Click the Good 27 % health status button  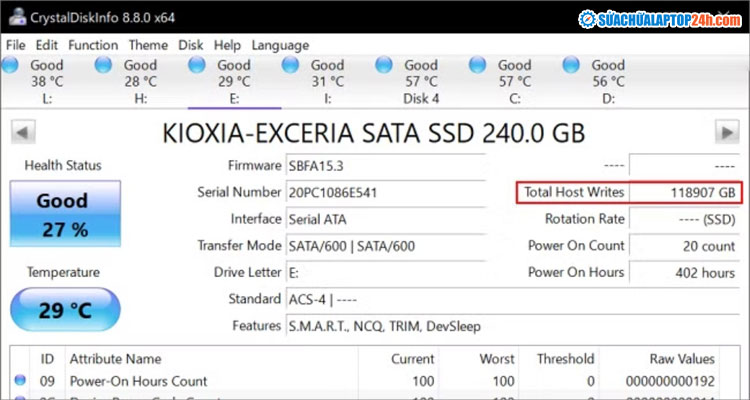pyautogui.click(x=65, y=213)
